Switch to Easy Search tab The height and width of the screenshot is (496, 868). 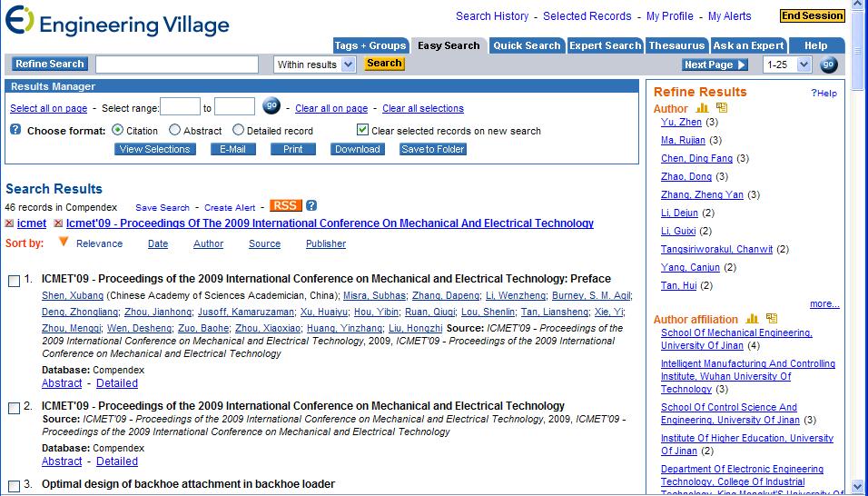(x=449, y=46)
